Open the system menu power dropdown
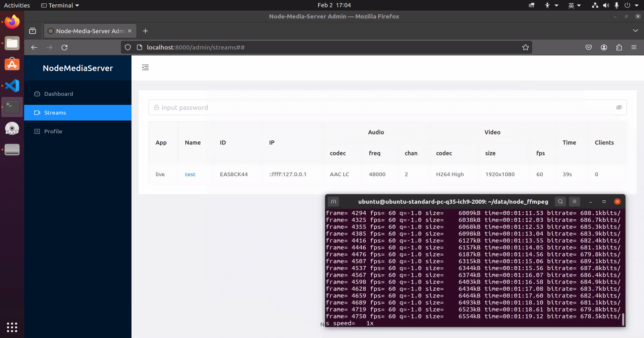Viewport: 644px width, 338px height. 631,5
